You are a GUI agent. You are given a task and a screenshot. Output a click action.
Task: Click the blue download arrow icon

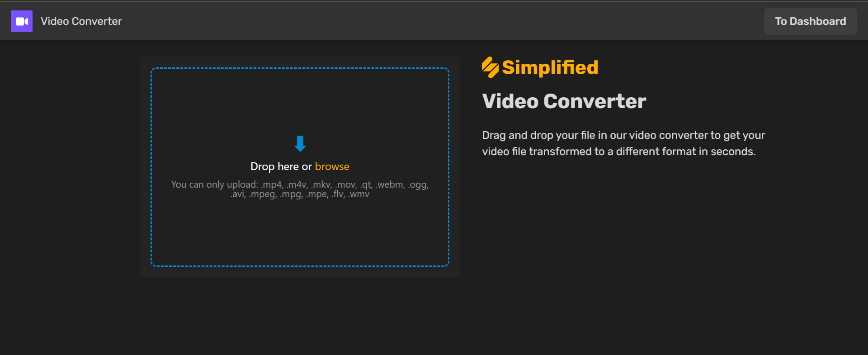click(x=300, y=143)
